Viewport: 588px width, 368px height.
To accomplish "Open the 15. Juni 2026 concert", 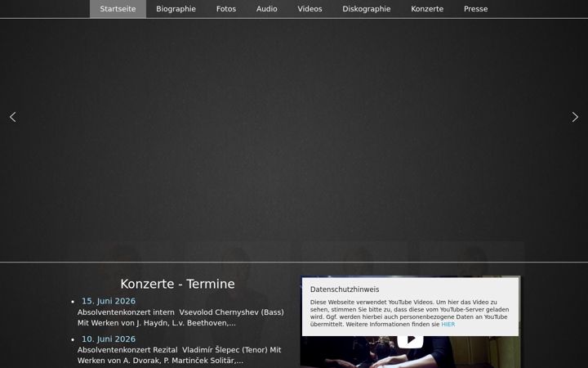I will click(109, 301).
